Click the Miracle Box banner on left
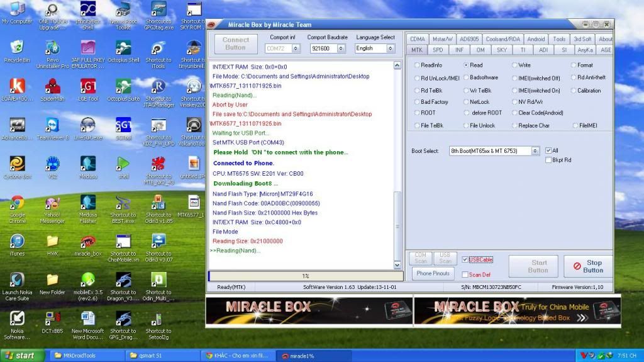Screen dimensions: 644x362 tap(309, 310)
